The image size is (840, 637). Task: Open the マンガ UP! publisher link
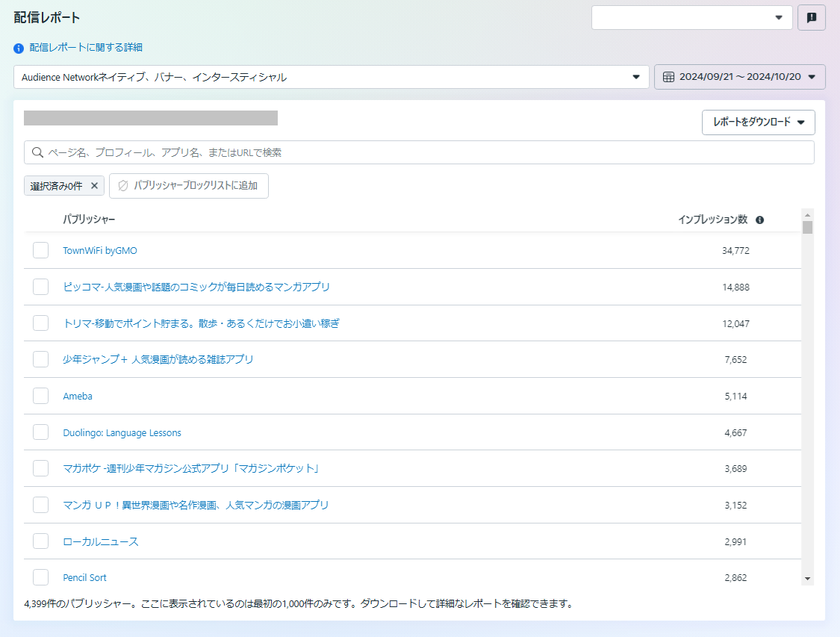(x=196, y=506)
